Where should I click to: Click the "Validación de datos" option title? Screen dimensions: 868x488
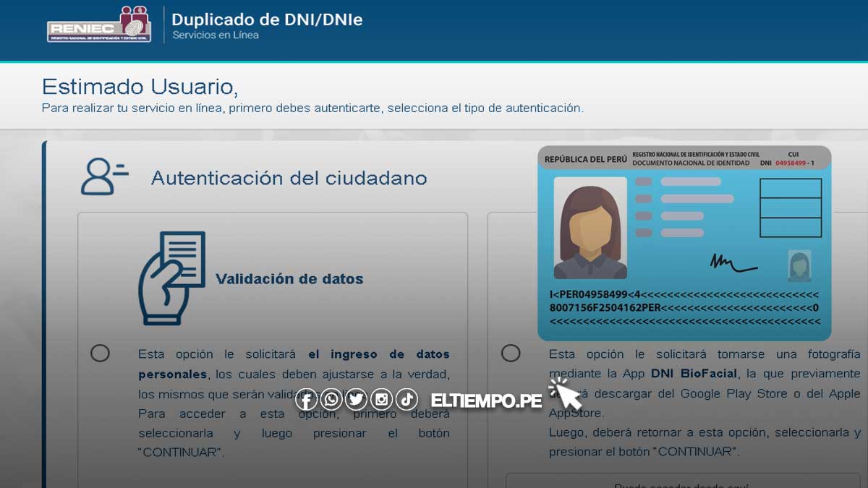[x=289, y=279]
